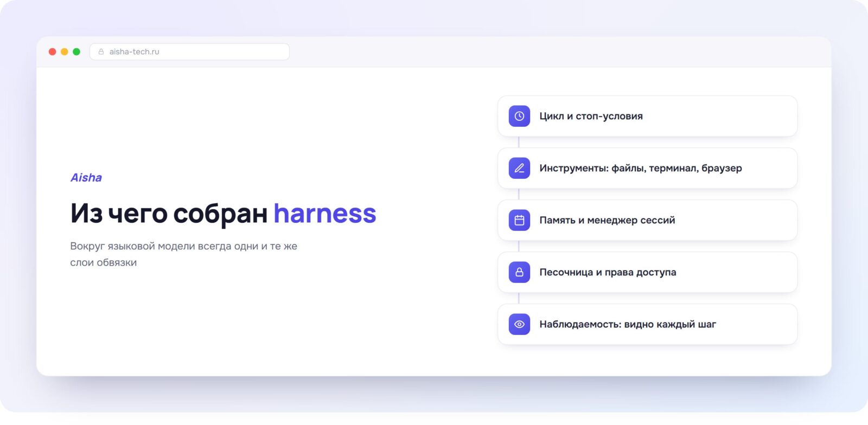This screenshot has width=868, height=425.
Task: Click the lock icon beside Песочница и права доступа
Action: tap(519, 272)
